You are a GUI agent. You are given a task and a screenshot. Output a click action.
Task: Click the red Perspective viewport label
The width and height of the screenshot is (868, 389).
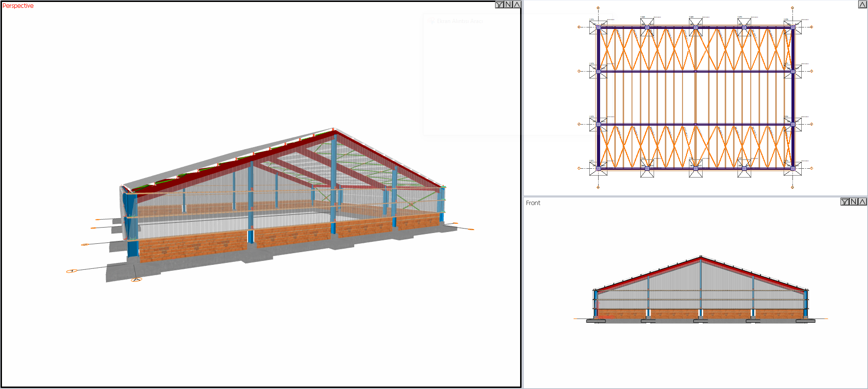click(18, 6)
